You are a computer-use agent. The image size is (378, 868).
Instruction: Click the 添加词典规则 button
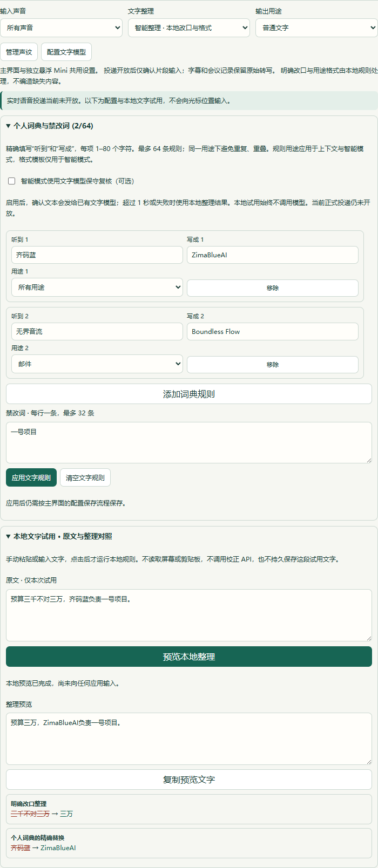click(189, 394)
